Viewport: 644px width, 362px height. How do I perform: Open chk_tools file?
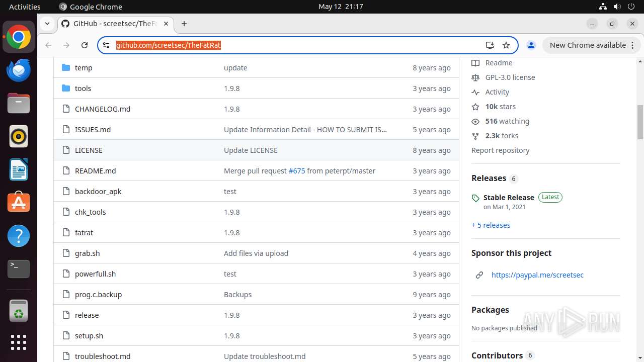[91, 212]
